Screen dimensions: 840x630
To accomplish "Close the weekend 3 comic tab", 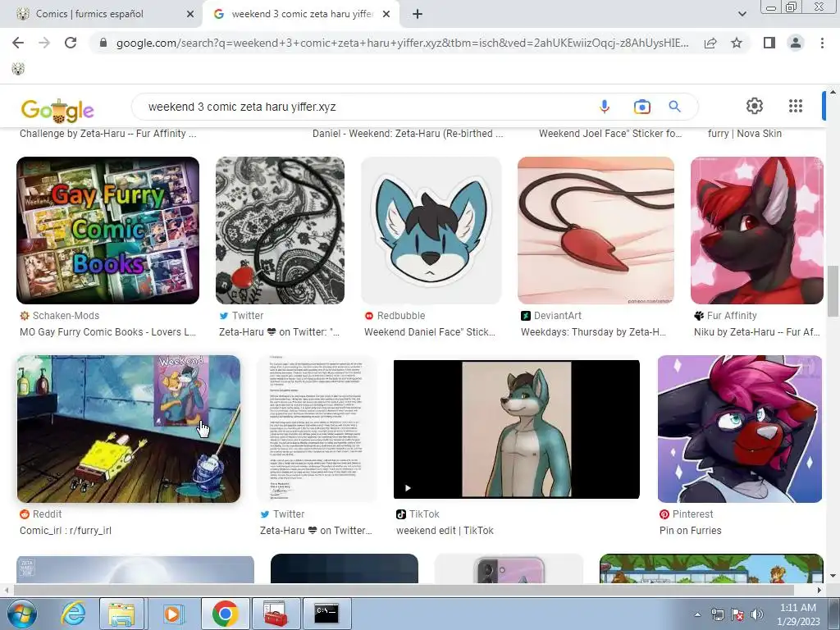I will (386, 15).
